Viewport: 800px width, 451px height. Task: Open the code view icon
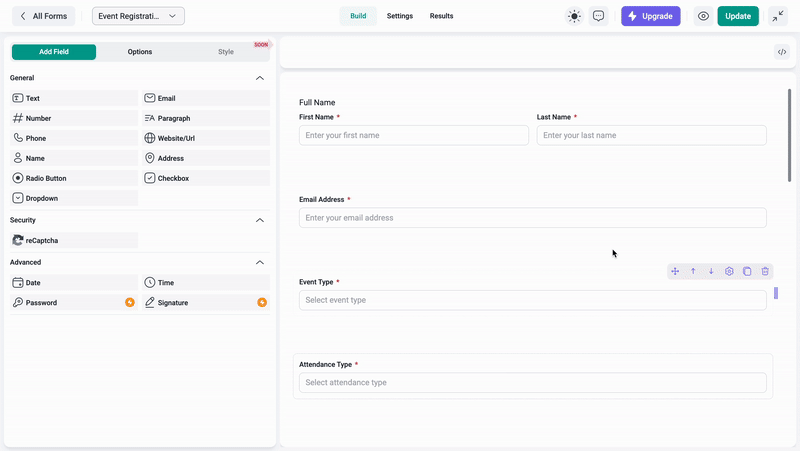pyautogui.click(x=782, y=52)
